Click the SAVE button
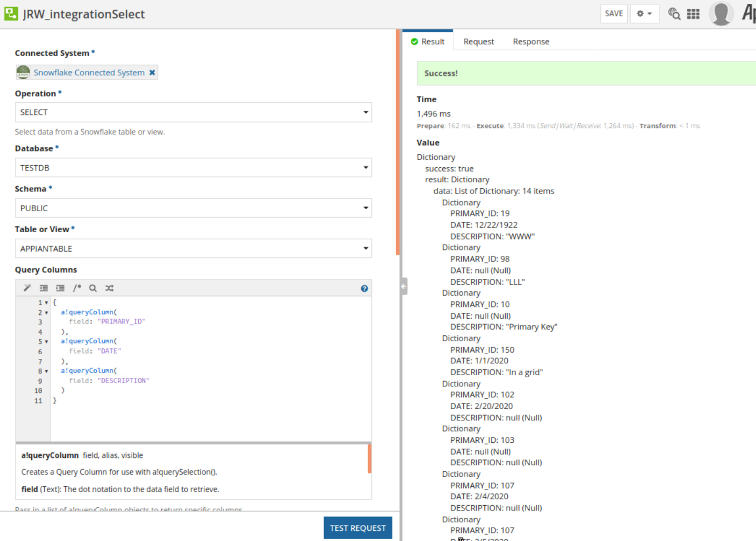Image resolution: width=756 pixels, height=541 pixels. click(614, 14)
